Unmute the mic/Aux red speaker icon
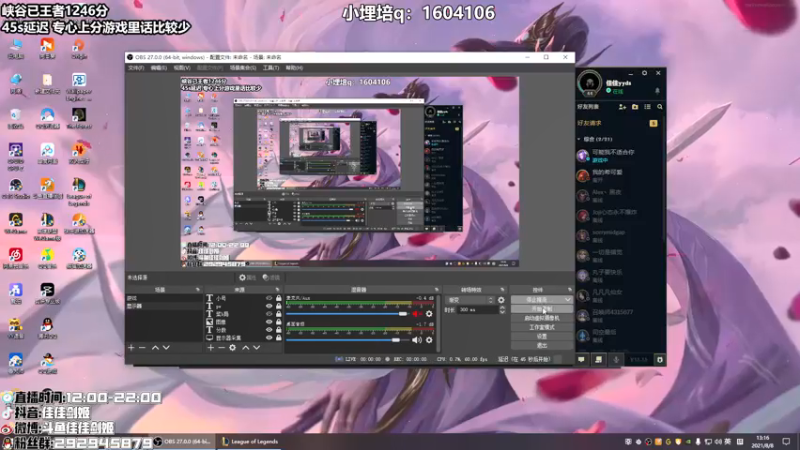This screenshot has width=800, height=450. pos(417,314)
